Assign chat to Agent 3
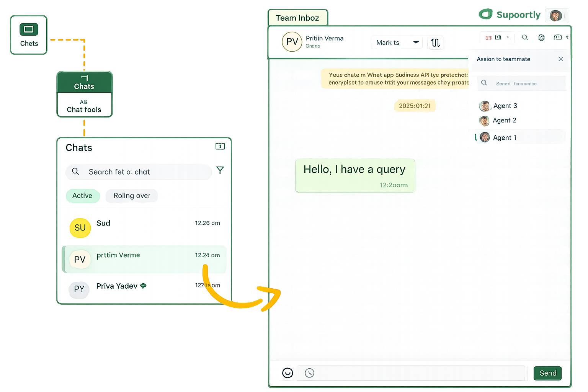588x392 pixels. coord(521,106)
